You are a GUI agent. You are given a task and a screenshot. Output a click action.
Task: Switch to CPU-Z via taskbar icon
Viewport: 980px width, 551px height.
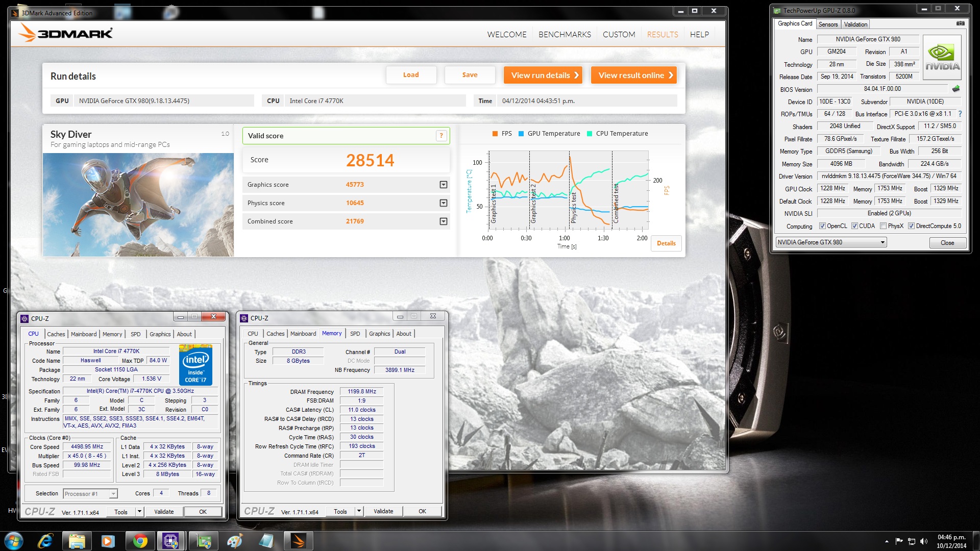(x=170, y=541)
